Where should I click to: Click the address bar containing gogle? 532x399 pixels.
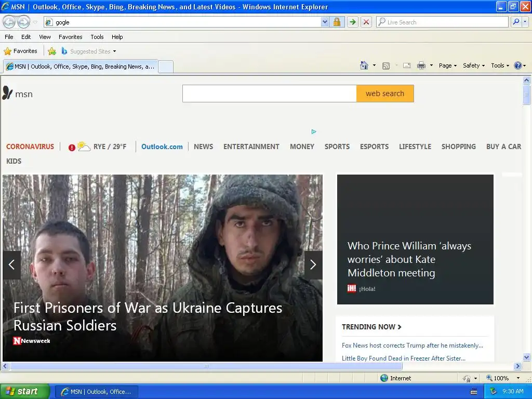[182, 22]
